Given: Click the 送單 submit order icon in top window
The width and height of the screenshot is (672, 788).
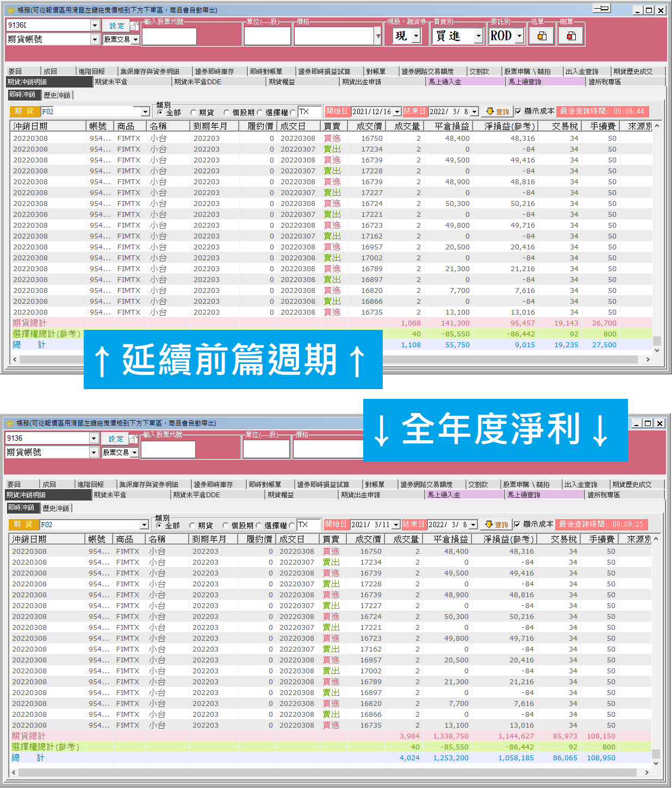Looking at the screenshot, I should [542, 36].
